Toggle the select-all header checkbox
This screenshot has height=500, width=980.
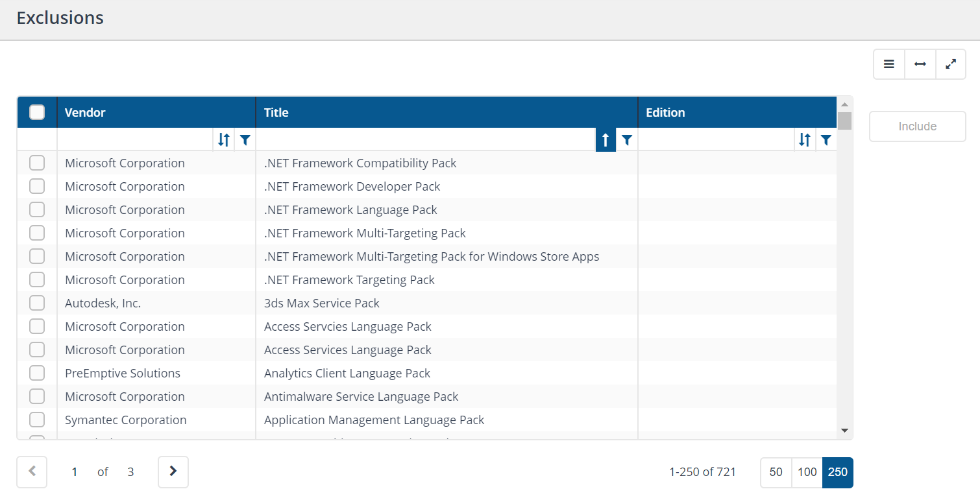point(37,112)
